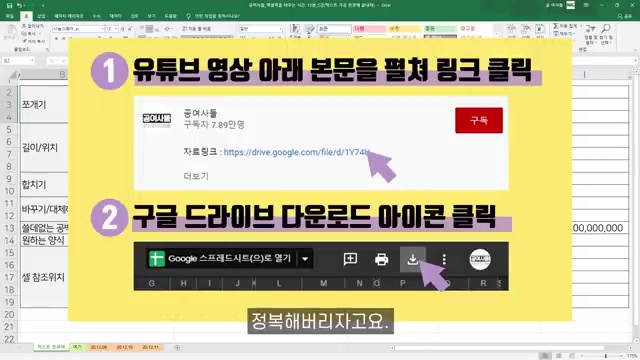
Task: Open the 페이지 레이아웃 tab
Action: 69,16
